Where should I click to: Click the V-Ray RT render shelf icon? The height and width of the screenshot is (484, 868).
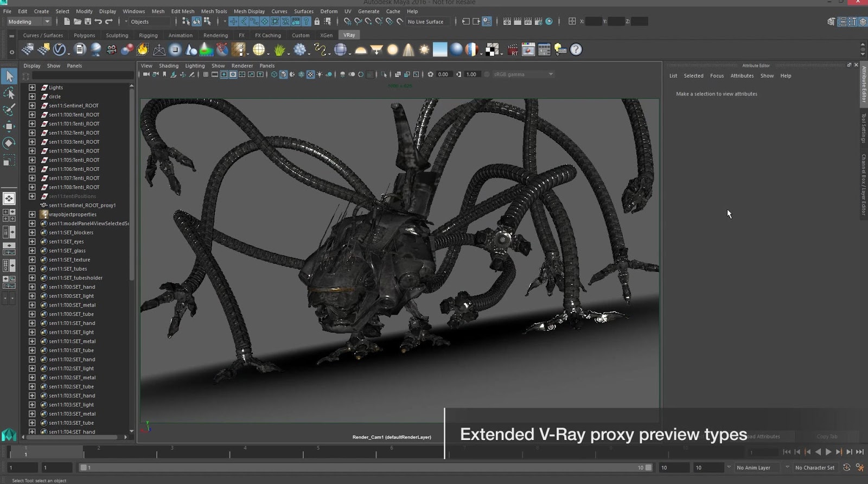pos(513,50)
